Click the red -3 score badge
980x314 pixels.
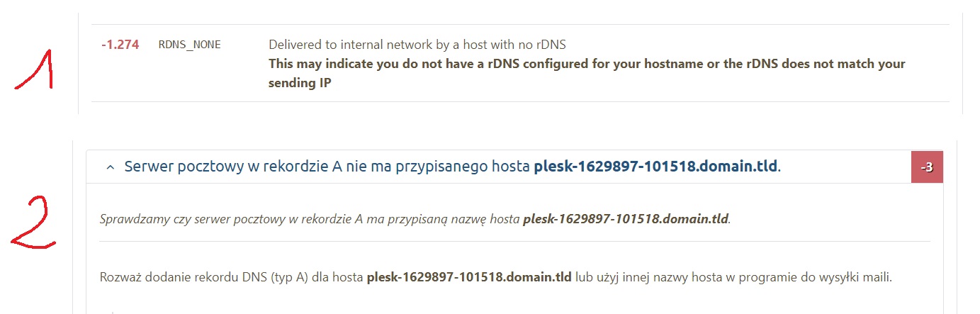[x=927, y=167]
